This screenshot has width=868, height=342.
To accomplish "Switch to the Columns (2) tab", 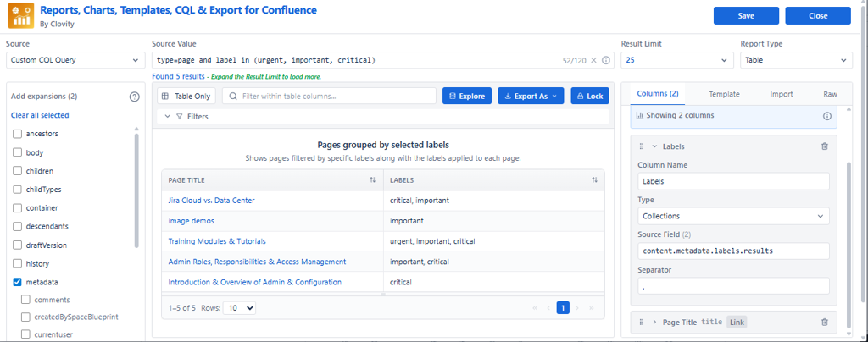I will (x=658, y=94).
